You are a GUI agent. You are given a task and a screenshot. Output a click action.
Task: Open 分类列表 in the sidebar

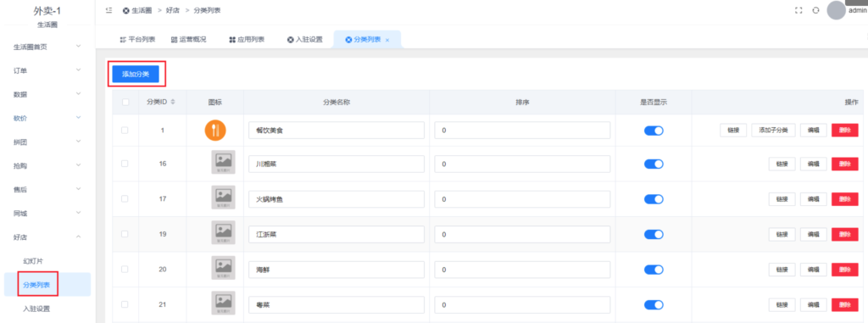tap(47, 285)
